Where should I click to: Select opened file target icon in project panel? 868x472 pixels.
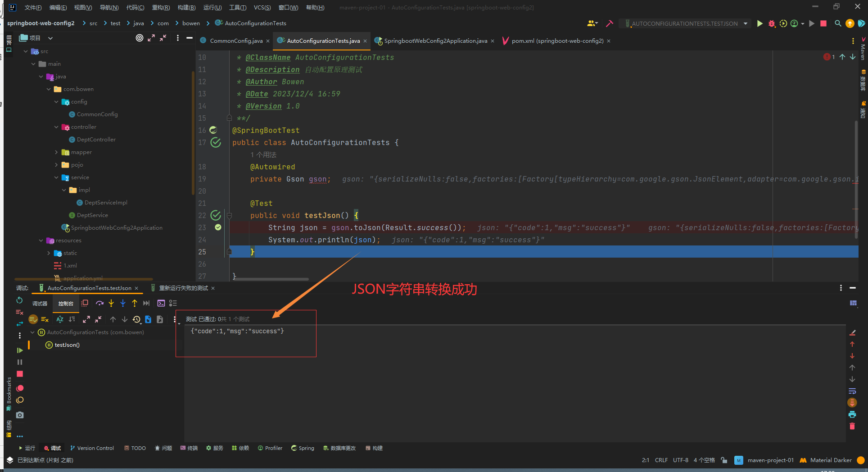pos(140,38)
